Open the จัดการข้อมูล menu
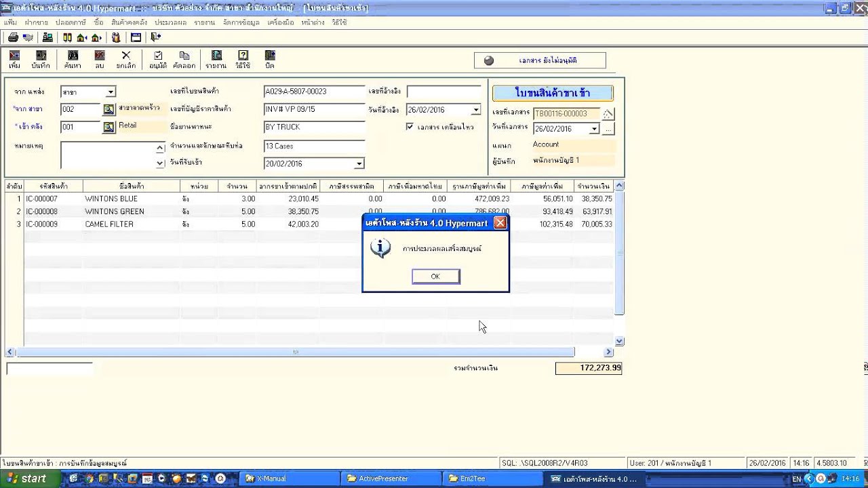Image resolution: width=868 pixels, height=488 pixels. (x=241, y=22)
